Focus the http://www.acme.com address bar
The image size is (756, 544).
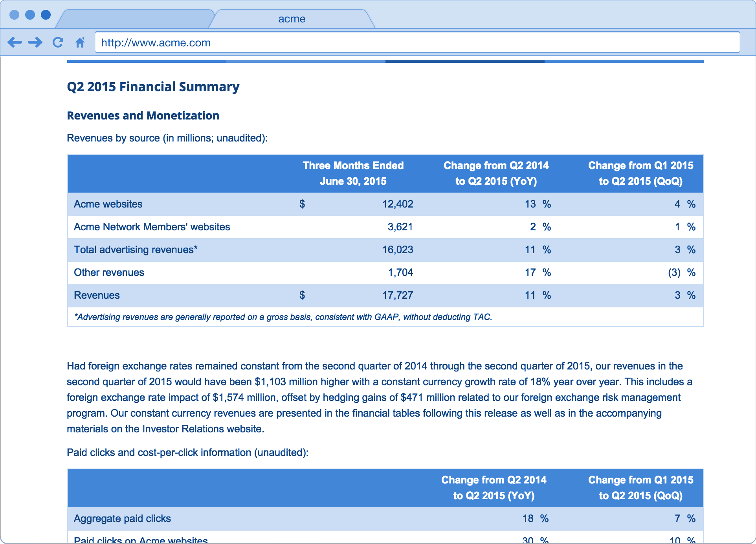click(x=417, y=42)
